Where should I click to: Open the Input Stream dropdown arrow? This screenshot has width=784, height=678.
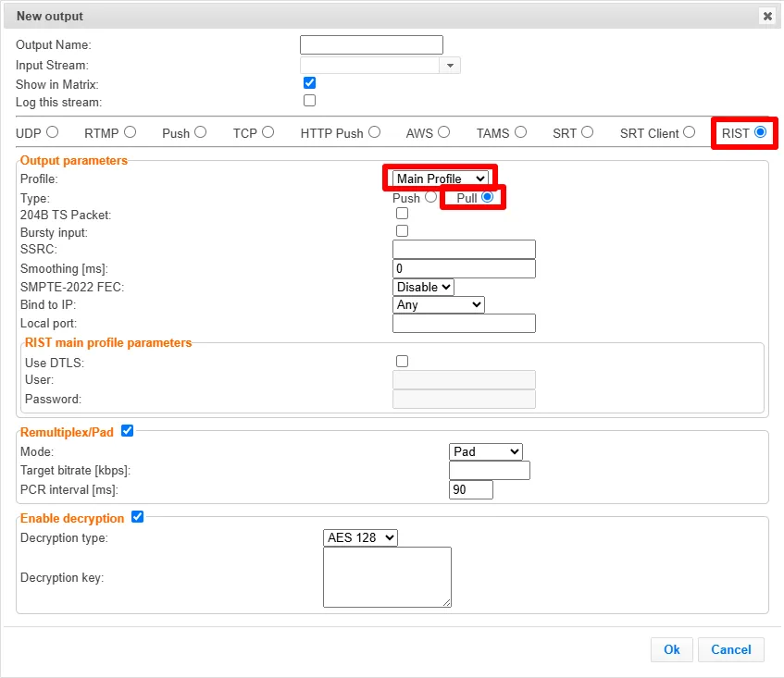coord(450,66)
